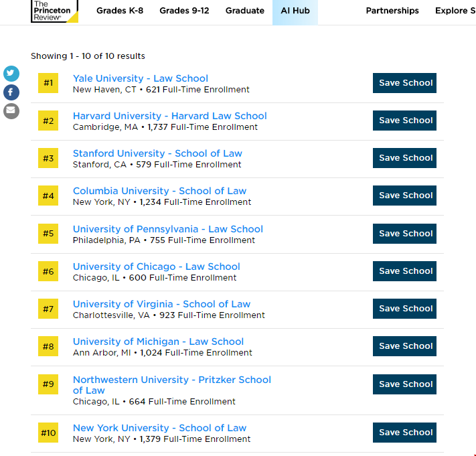Click the email share icon

point(11,110)
